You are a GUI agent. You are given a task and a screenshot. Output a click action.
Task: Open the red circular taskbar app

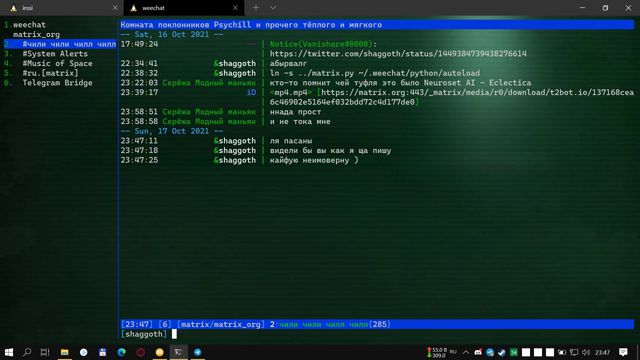141,352
